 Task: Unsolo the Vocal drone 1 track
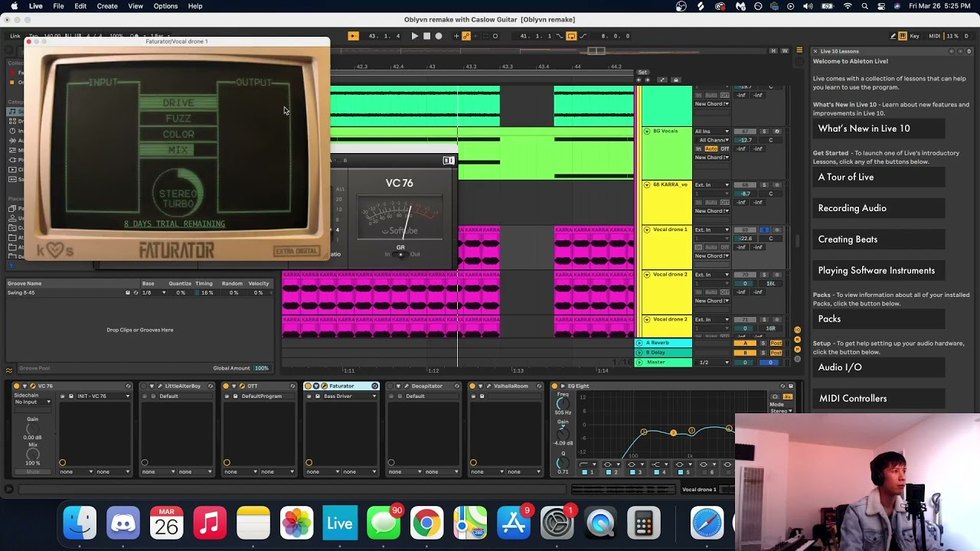764,230
